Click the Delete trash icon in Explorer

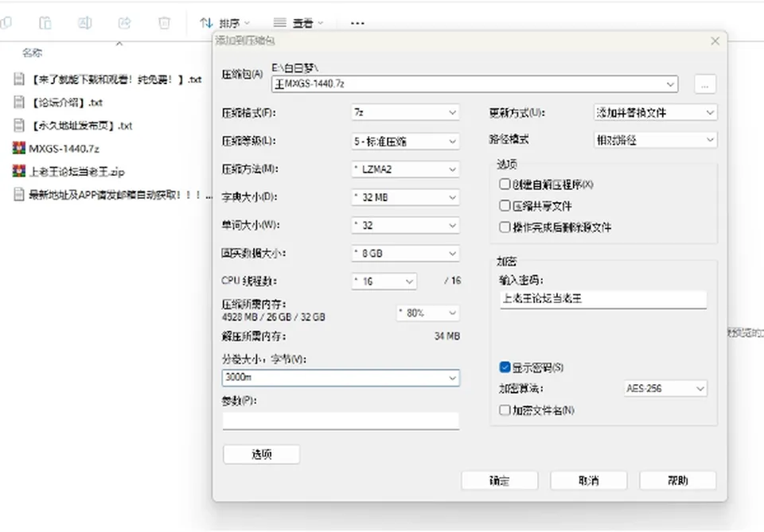coord(164,23)
